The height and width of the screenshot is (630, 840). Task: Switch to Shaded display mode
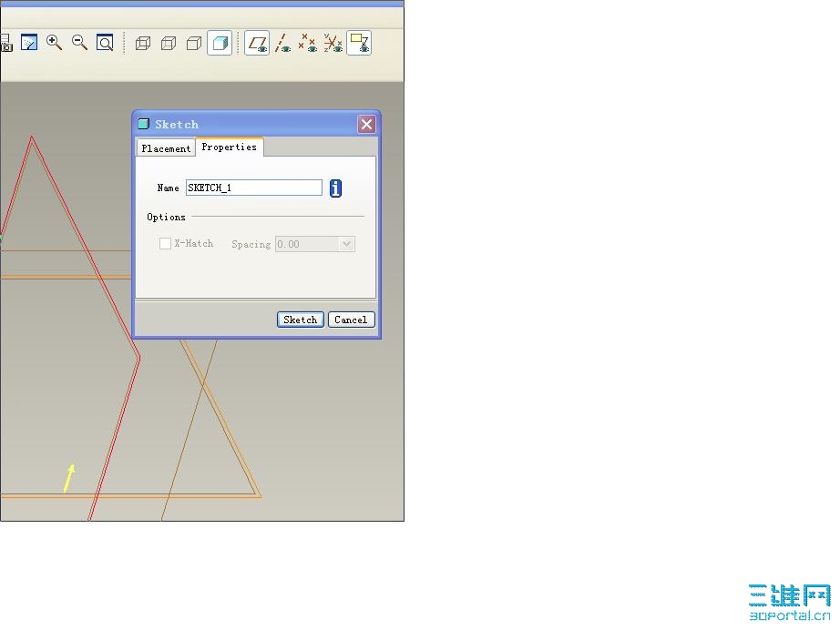(x=220, y=43)
